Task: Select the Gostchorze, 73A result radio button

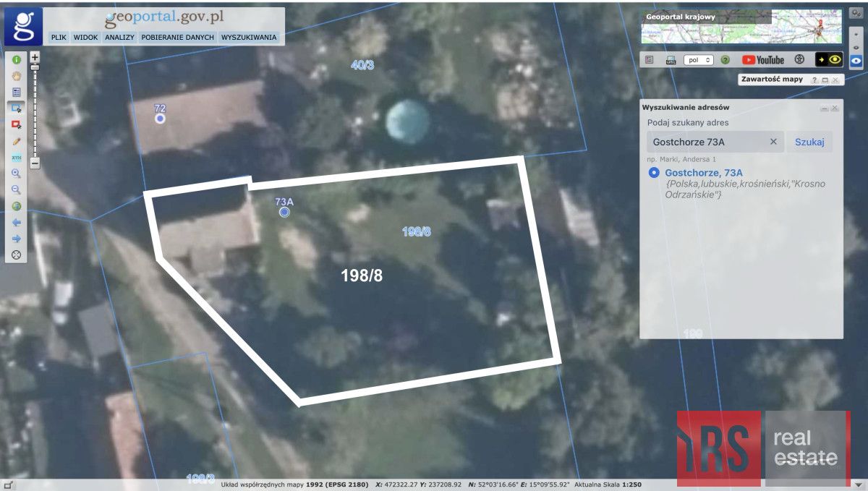Action: tap(654, 173)
